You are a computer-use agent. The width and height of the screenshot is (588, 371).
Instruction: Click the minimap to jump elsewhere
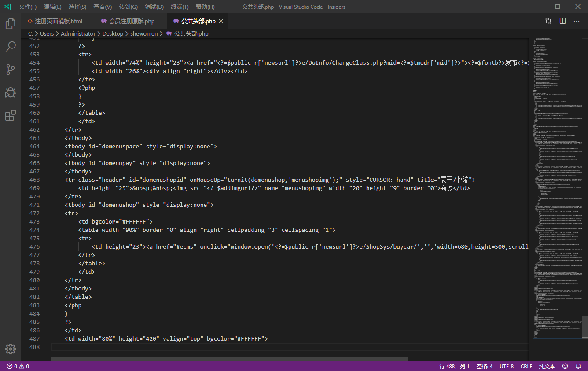coord(557,176)
